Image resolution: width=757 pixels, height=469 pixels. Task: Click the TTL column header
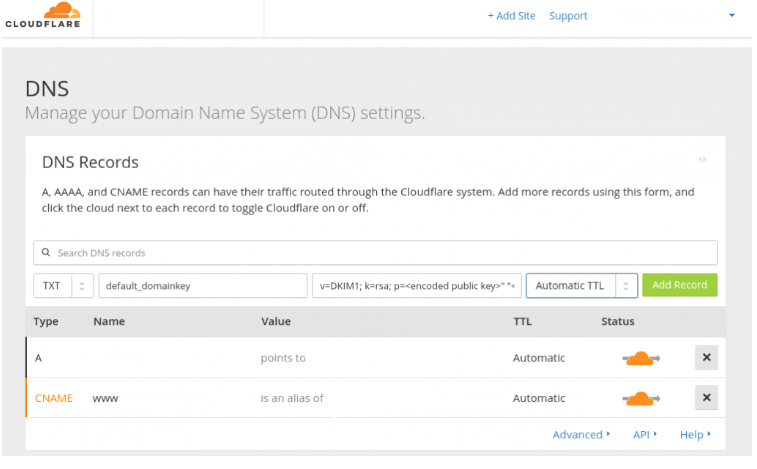point(522,321)
